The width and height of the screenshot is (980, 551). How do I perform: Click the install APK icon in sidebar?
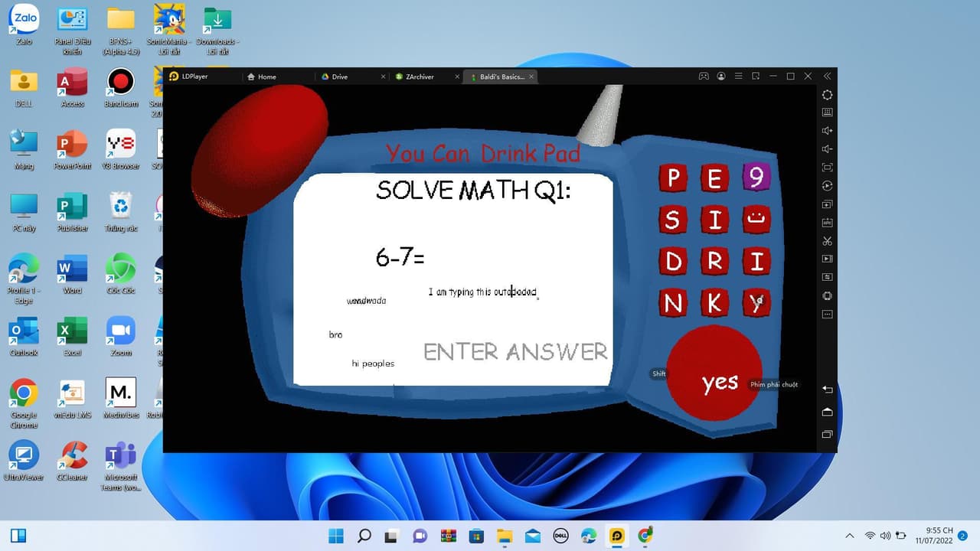(827, 223)
